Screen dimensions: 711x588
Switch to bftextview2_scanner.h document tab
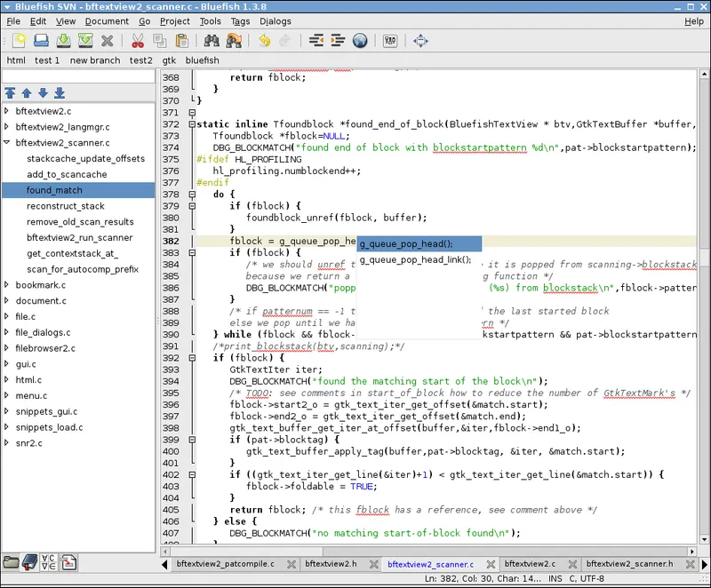point(629,564)
